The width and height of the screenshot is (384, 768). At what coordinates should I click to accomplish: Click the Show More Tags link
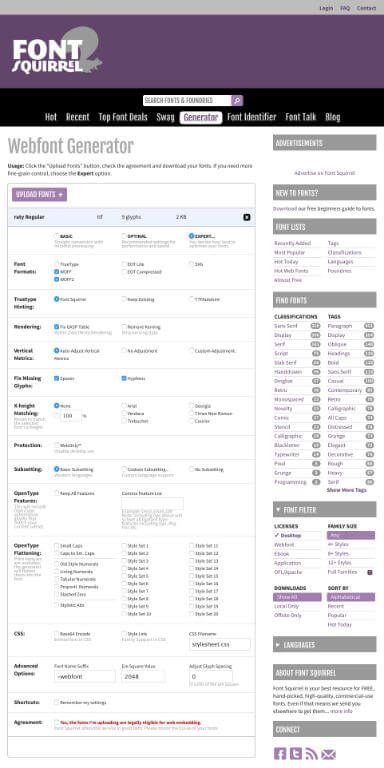347,490
